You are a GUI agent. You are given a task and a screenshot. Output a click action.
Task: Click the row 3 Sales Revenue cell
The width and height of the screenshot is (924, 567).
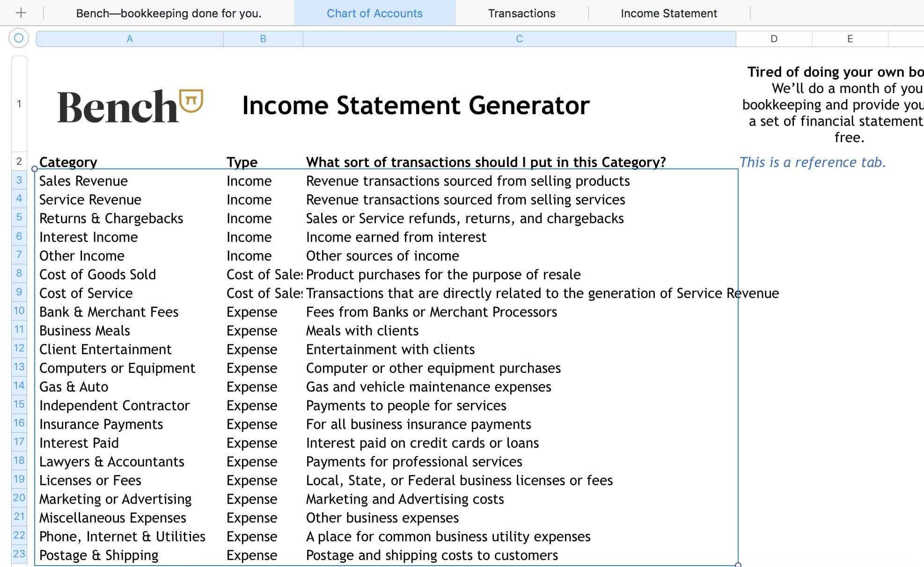click(x=130, y=180)
